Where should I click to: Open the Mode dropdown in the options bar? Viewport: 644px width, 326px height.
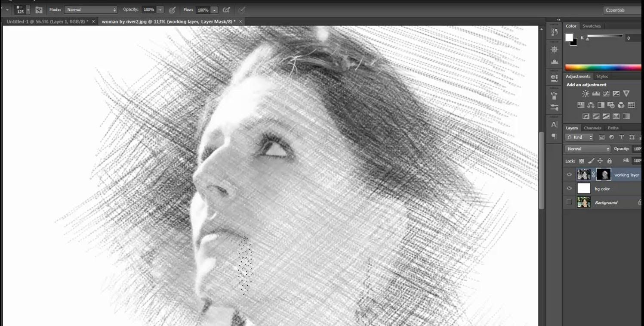tap(90, 9)
